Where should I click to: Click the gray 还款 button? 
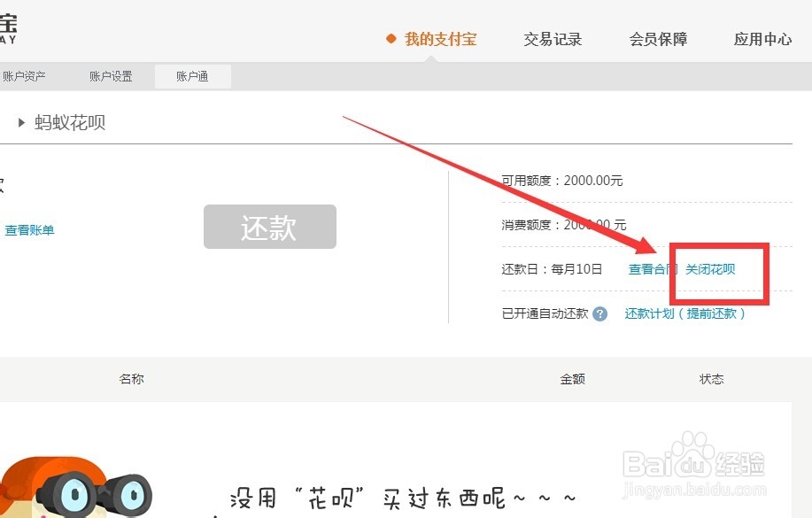pyautogui.click(x=269, y=227)
